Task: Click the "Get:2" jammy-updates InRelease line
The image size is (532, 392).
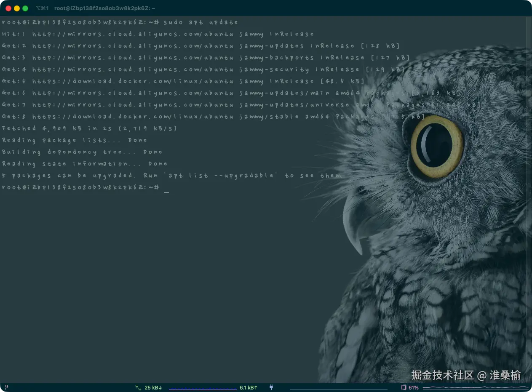Action: [201, 46]
